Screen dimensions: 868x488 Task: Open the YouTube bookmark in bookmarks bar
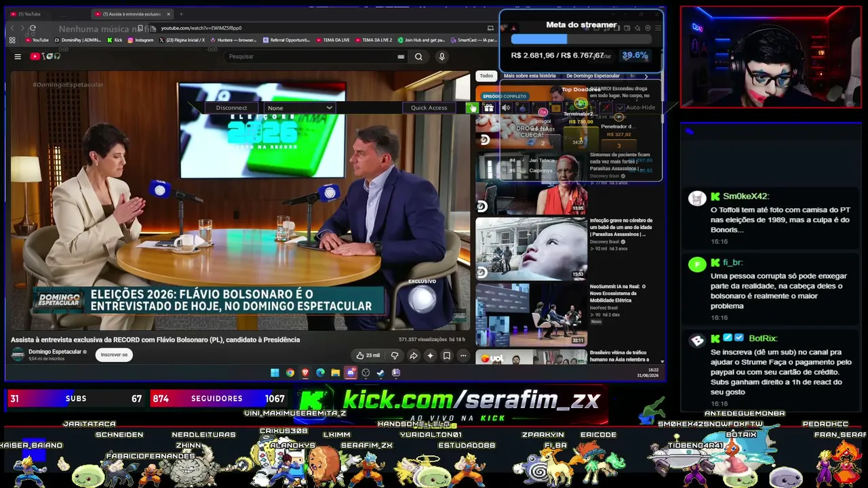[37, 40]
